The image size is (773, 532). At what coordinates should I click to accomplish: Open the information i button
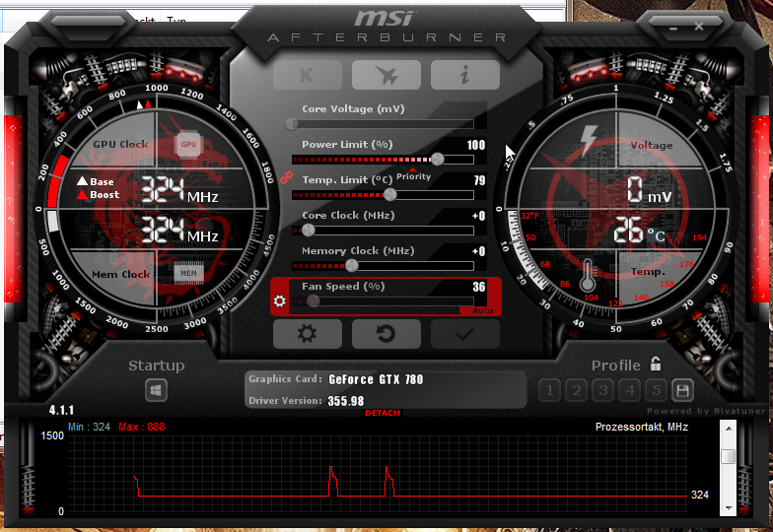[465, 75]
